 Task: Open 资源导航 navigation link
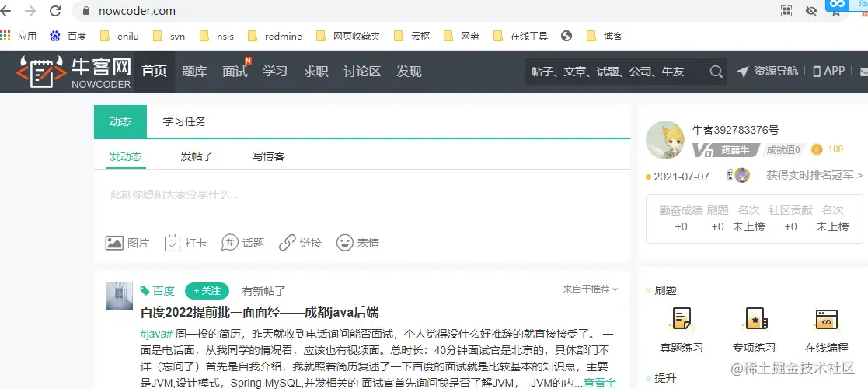(768, 71)
